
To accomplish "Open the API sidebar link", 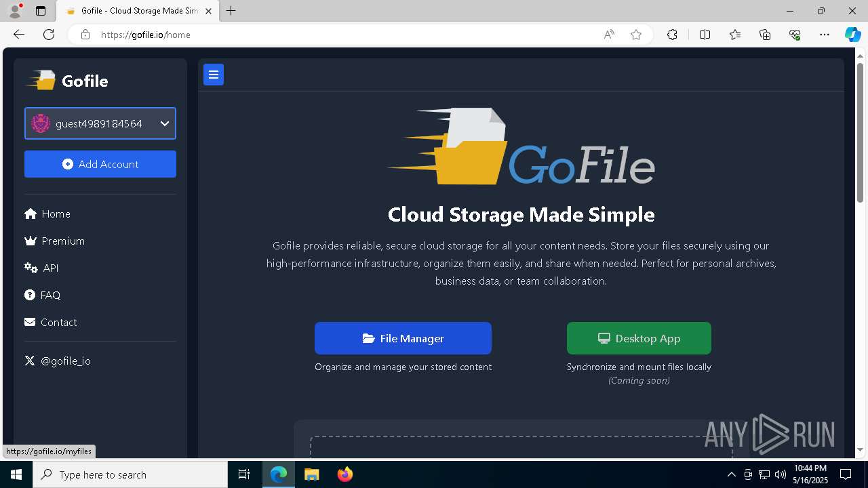I will pyautogui.click(x=41, y=268).
